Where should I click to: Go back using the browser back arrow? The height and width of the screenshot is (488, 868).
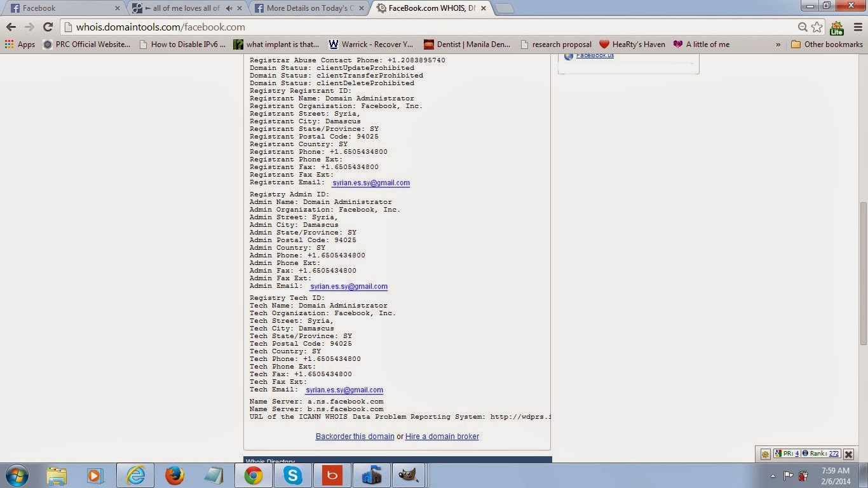[x=11, y=27]
